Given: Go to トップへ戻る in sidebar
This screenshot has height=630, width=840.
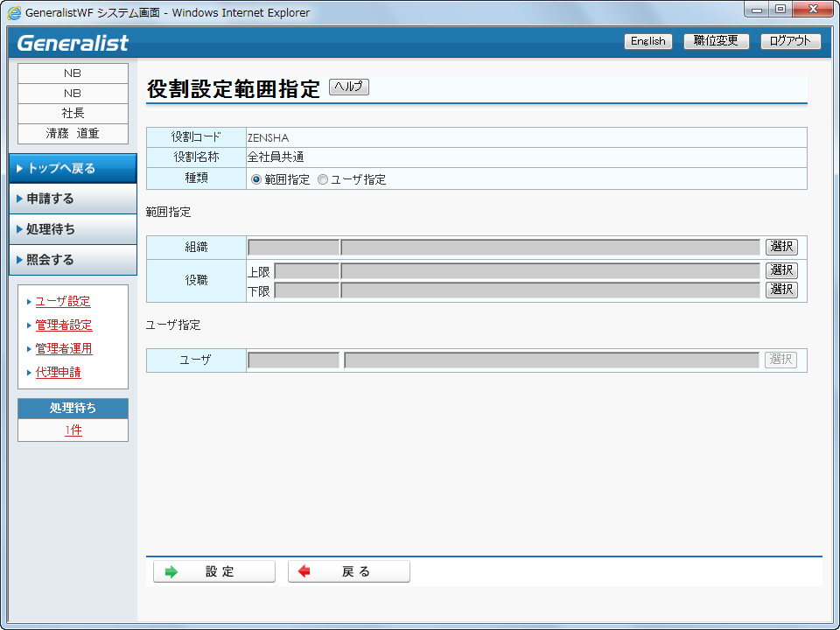Looking at the screenshot, I should [x=73, y=168].
